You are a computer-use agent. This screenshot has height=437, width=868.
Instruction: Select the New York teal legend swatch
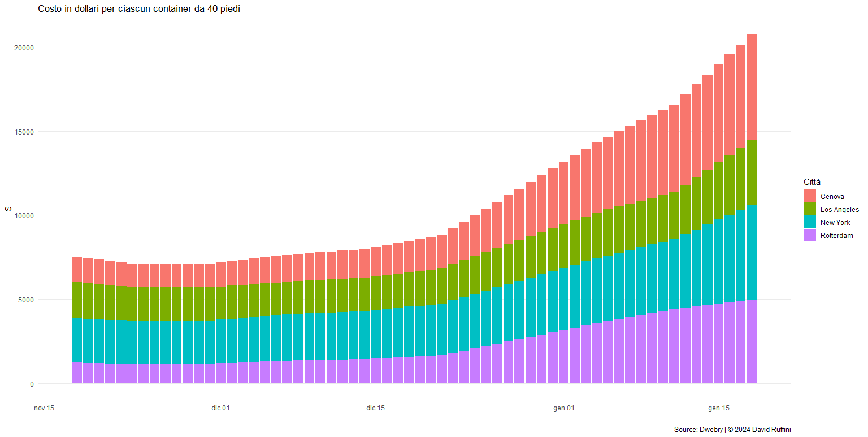click(x=810, y=222)
